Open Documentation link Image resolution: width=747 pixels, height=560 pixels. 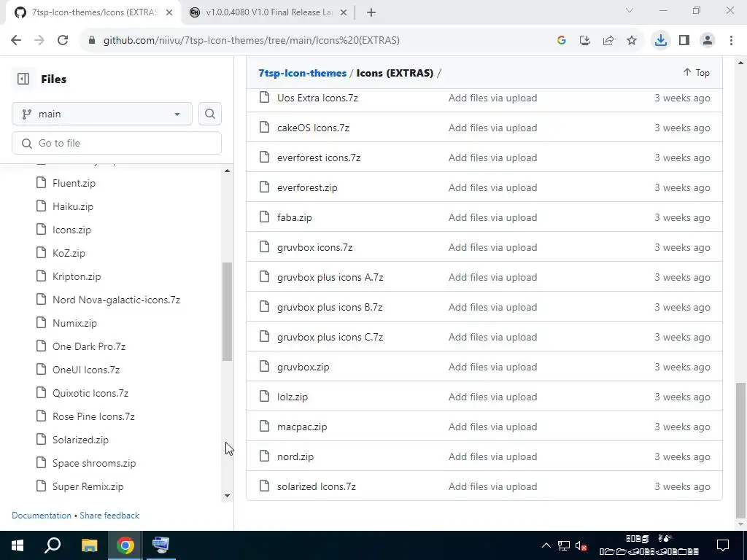42,516
